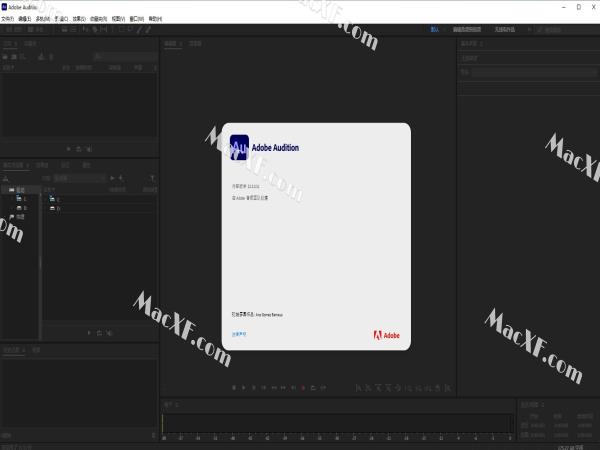Select the Marquee Selection tool
This screenshot has height=450, width=600.
click(x=122, y=29)
